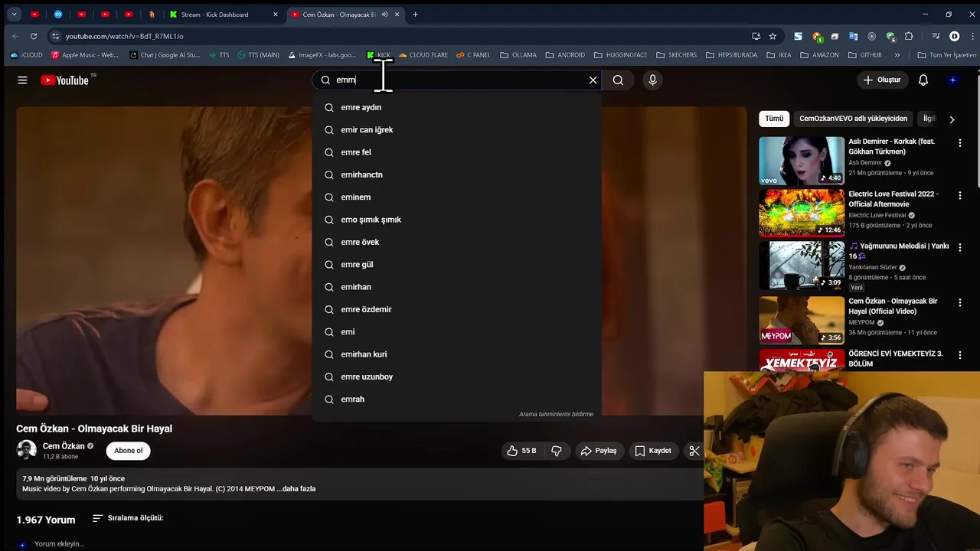Open the iCLOUD bookmark
The width and height of the screenshot is (980, 551).
[26, 55]
